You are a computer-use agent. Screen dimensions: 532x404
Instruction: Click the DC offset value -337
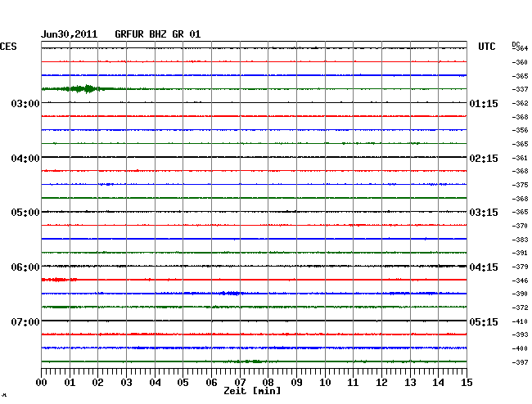[x=520, y=89]
